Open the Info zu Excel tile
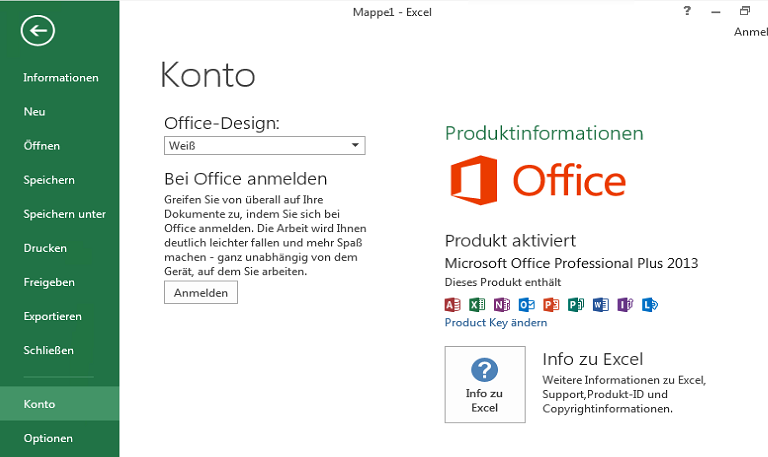This screenshot has height=457, width=768. click(x=485, y=385)
